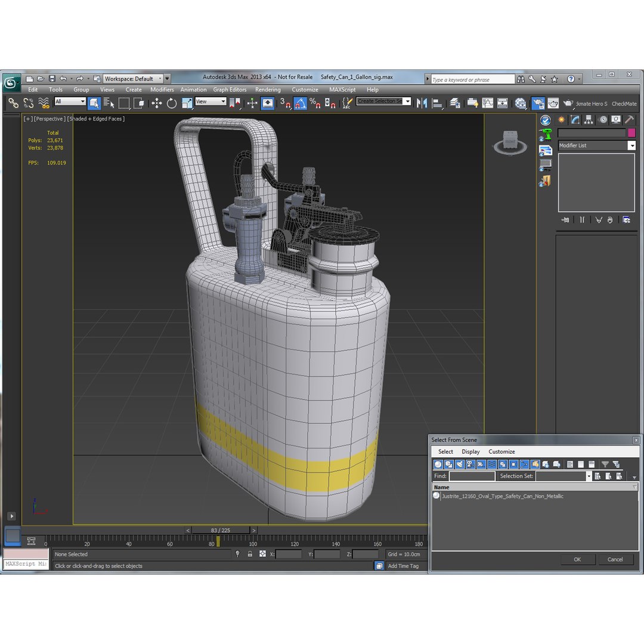The height and width of the screenshot is (644, 644).
Task: Toggle the Display Lights filter in dialog
Action: click(460, 465)
